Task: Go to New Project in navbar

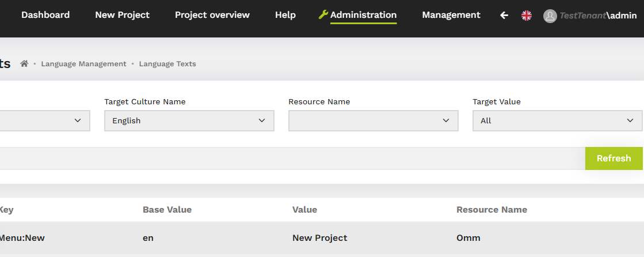Action: pyautogui.click(x=122, y=15)
